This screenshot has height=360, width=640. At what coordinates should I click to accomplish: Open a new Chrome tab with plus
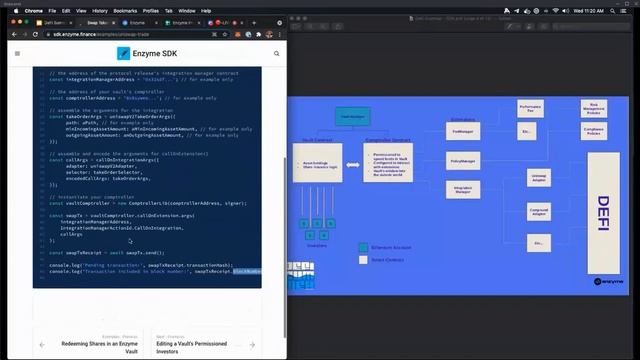point(254,23)
